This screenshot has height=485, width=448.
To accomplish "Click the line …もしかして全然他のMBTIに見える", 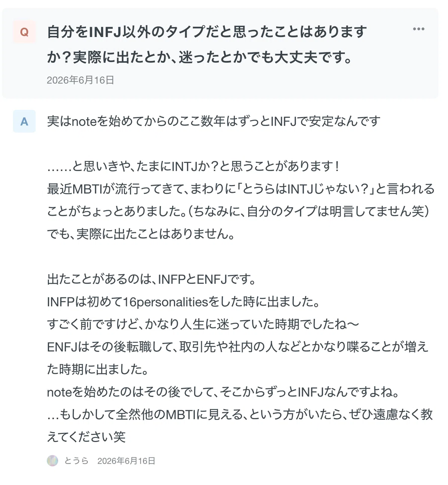I will tap(240, 414).
